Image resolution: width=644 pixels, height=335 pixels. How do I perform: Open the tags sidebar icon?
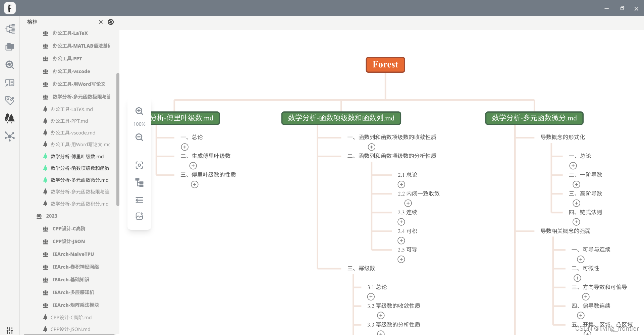coord(10,100)
